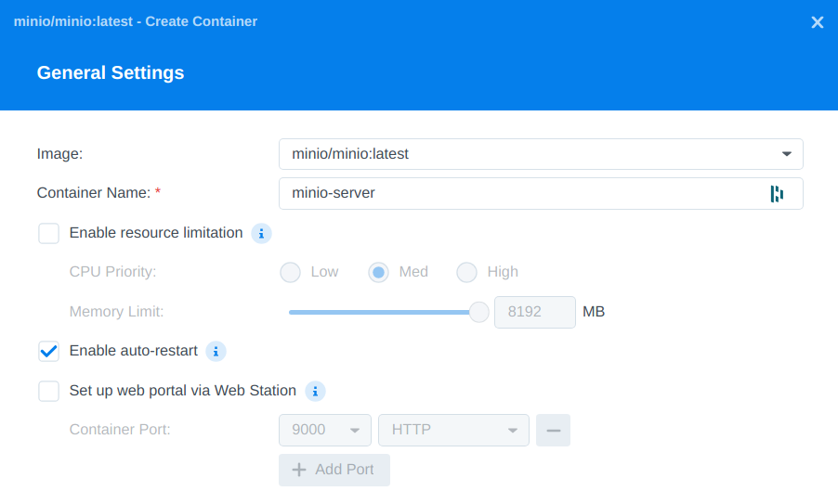Choose Med CPU priority radio button
838x504 pixels.
378,272
